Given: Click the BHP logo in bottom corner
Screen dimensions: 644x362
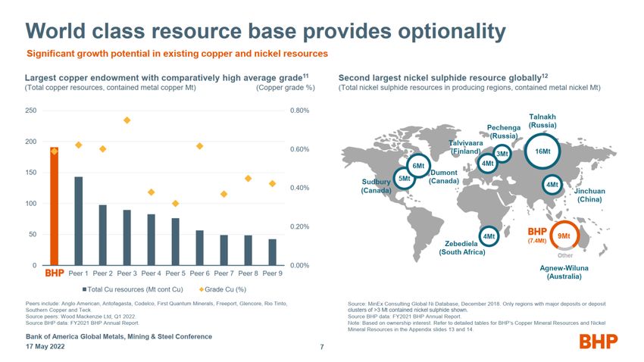Looking at the screenshot, I should (599, 342).
